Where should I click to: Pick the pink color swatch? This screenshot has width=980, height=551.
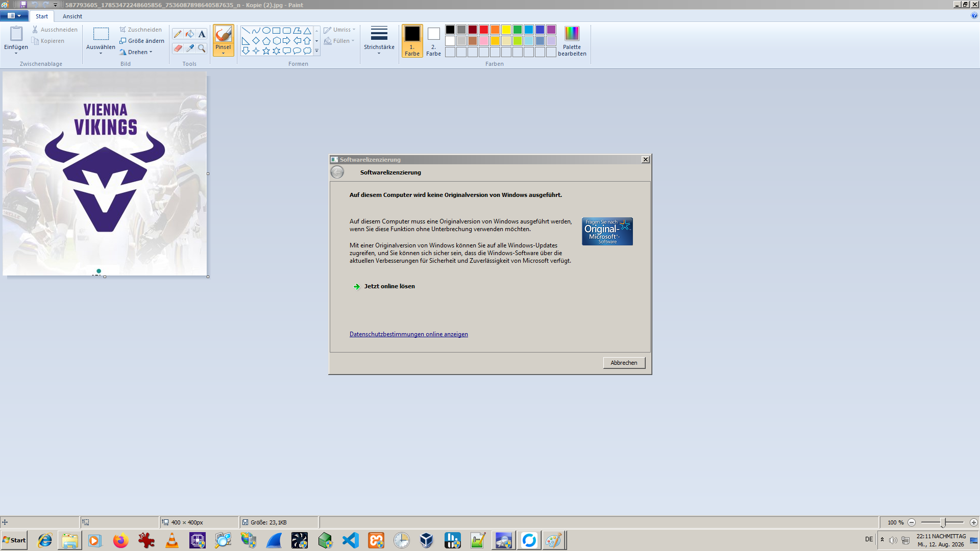484,41
